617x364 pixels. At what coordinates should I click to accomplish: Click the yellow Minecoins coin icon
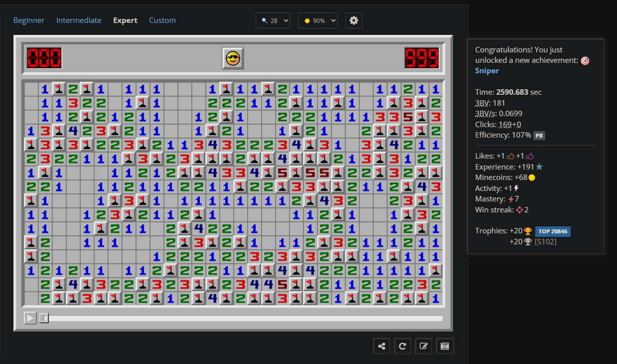click(x=532, y=177)
